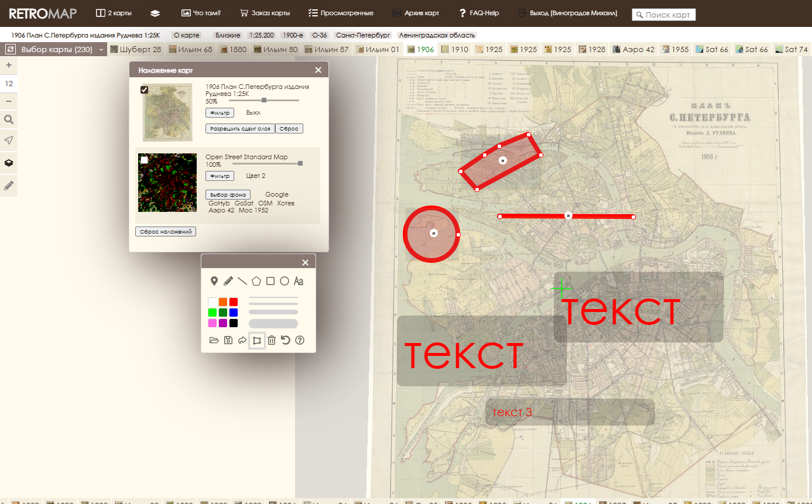Pick the blue color swatch
The height and width of the screenshot is (504, 812).
[x=234, y=313]
